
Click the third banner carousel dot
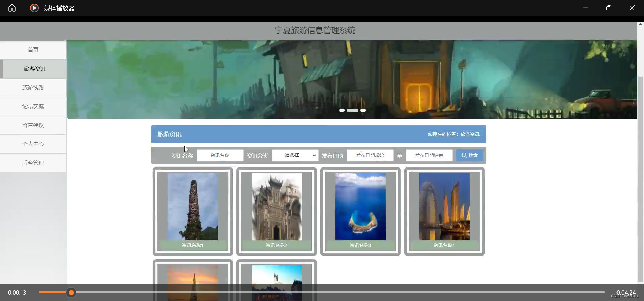(x=363, y=110)
